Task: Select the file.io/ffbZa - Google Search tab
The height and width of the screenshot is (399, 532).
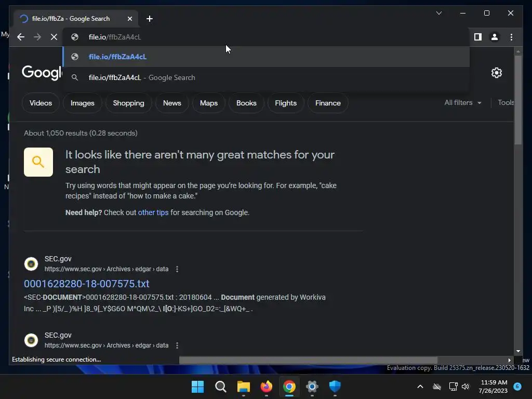Action: point(76,19)
